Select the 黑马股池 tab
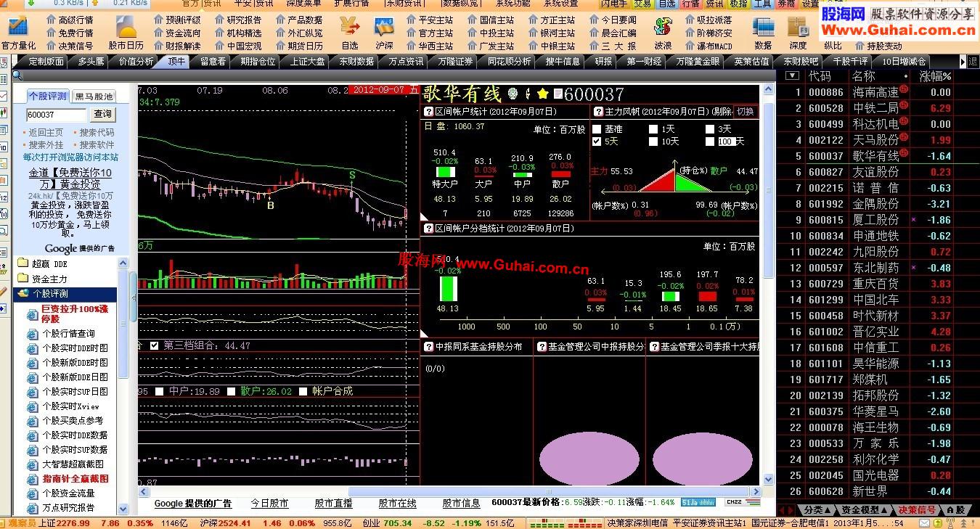980x529 pixels. tap(94, 96)
